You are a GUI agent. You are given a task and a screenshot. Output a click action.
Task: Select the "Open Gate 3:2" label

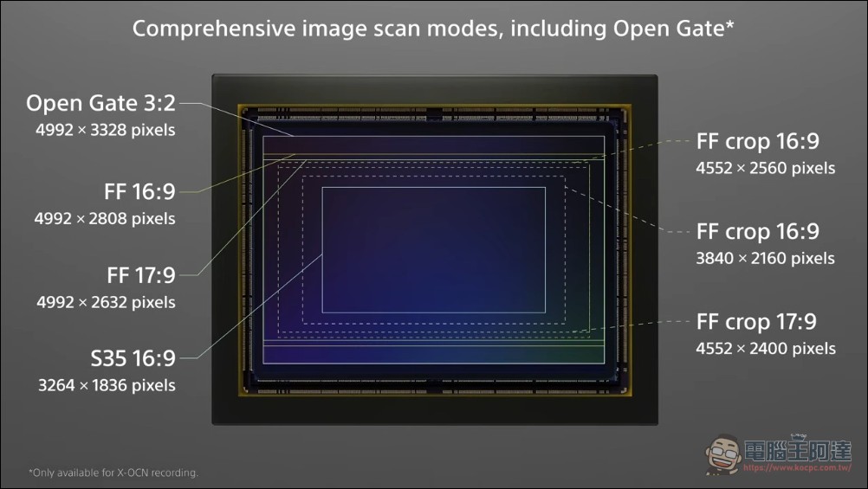[x=100, y=103]
